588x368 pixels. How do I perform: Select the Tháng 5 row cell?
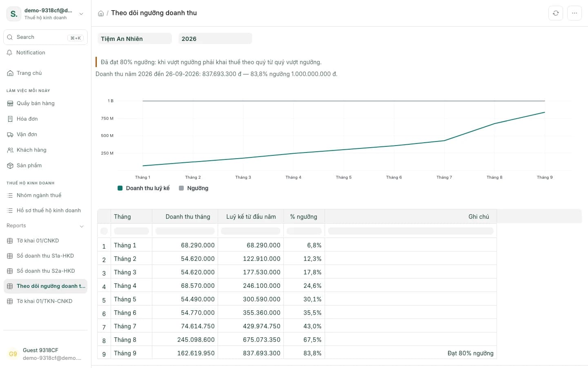coord(131,299)
